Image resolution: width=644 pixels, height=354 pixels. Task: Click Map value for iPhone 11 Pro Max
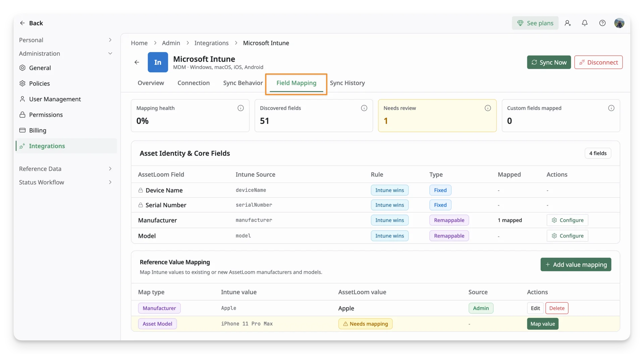point(542,324)
